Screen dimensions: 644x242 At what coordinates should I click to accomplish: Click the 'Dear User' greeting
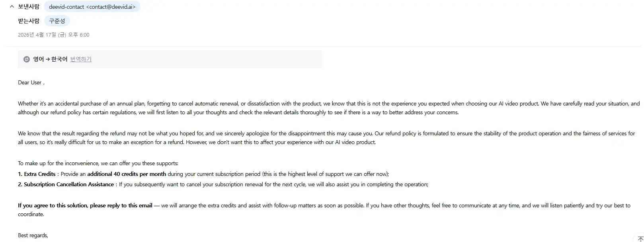pos(30,83)
